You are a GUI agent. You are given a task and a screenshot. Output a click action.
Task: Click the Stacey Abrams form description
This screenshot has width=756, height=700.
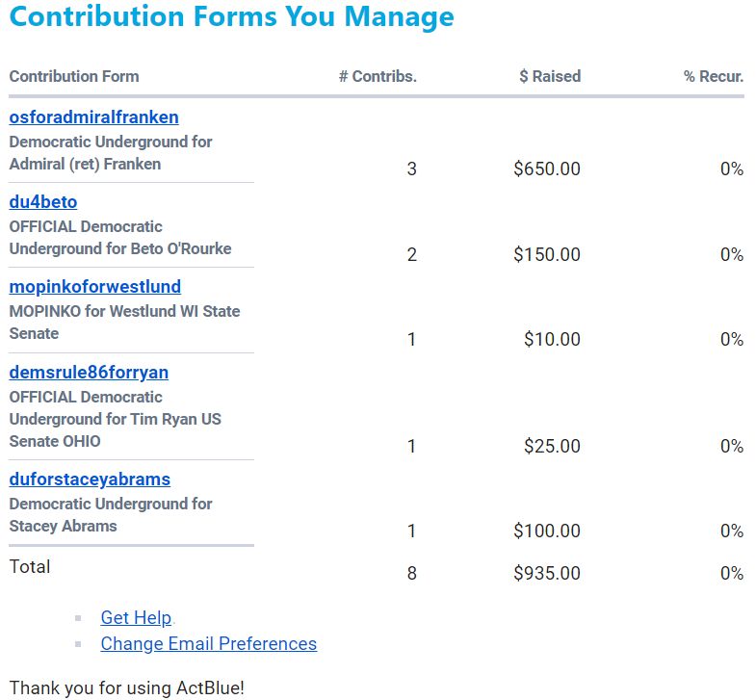click(x=110, y=515)
